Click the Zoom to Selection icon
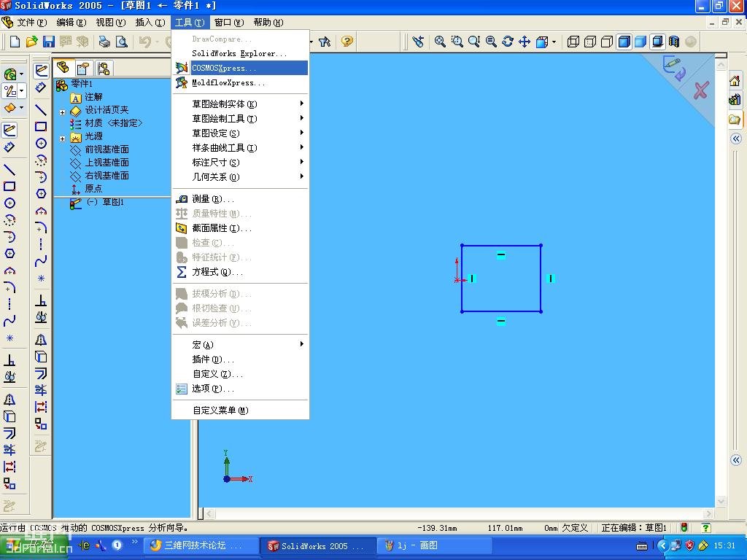The width and height of the screenshot is (747, 560). click(x=491, y=42)
